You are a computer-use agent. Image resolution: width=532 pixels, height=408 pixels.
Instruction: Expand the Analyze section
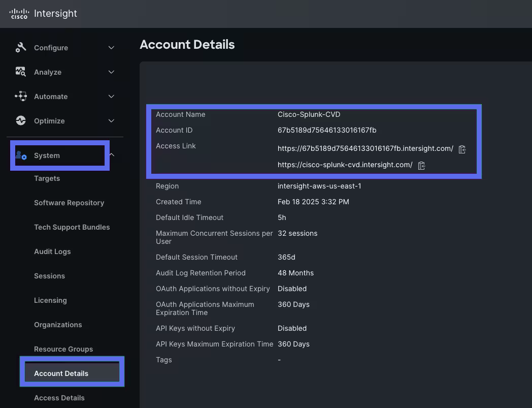(x=111, y=72)
